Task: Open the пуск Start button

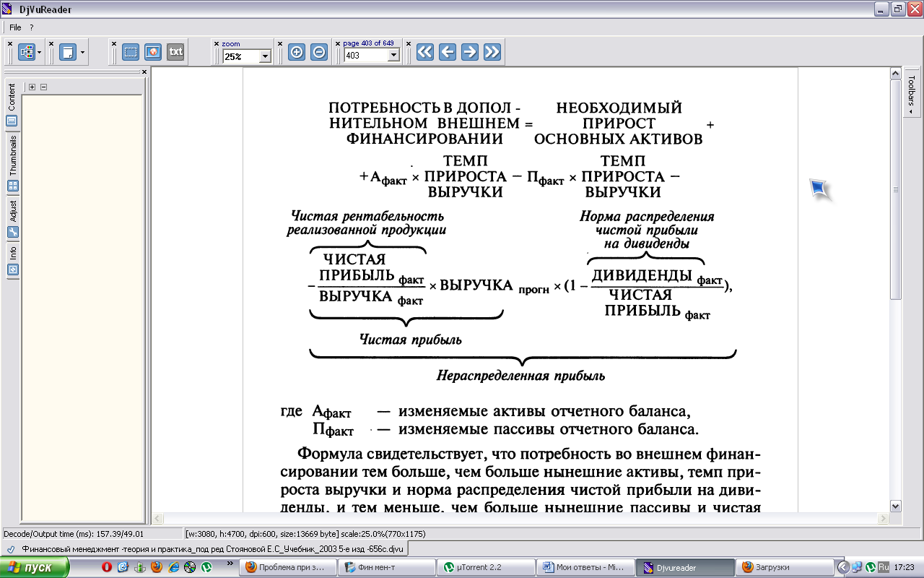Action: tap(34, 568)
